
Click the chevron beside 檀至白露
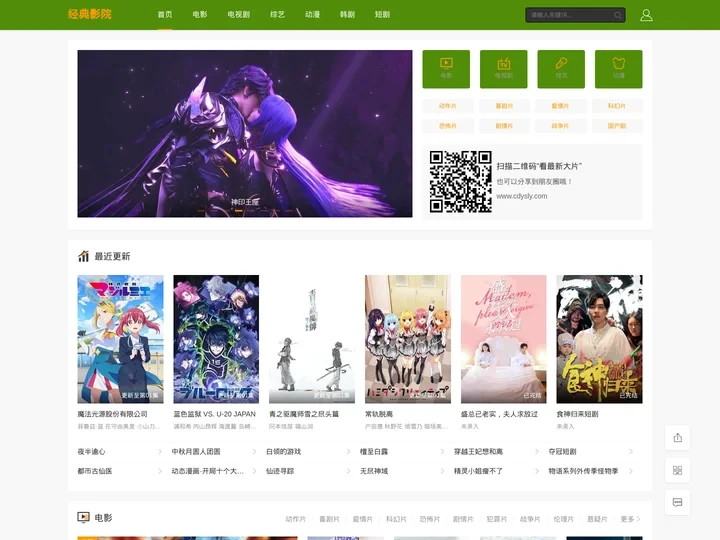[442, 452]
